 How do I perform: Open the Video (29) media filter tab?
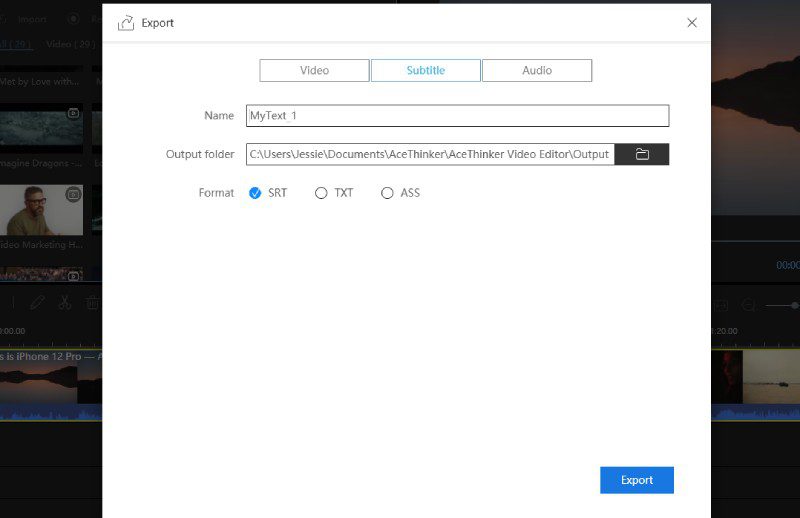click(x=71, y=44)
